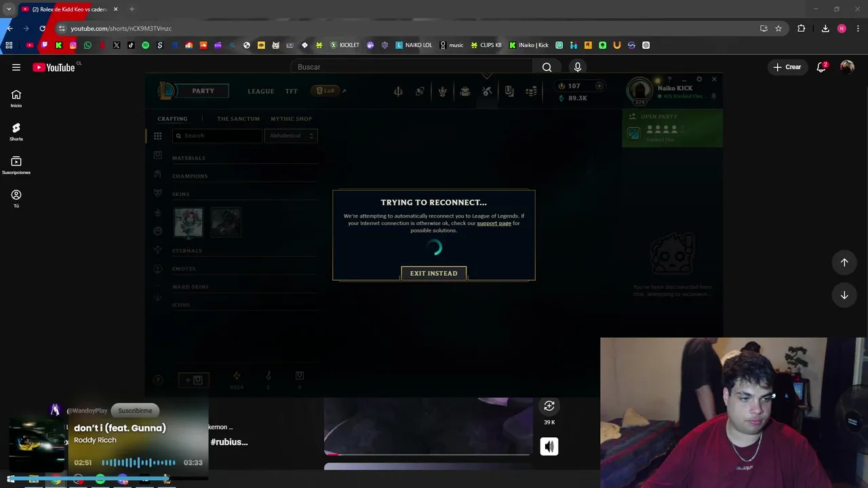The image size is (868, 488).
Task: Open Naiko KICK summoner profile icon
Action: (639, 91)
